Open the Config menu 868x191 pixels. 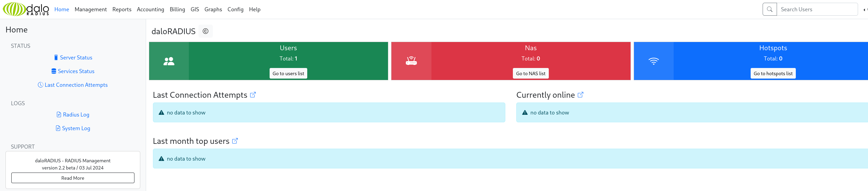tap(235, 9)
